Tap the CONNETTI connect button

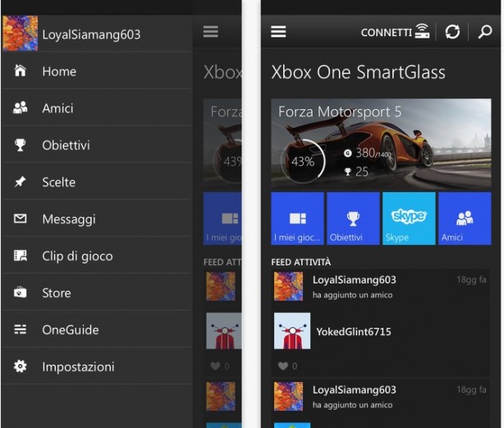[395, 33]
